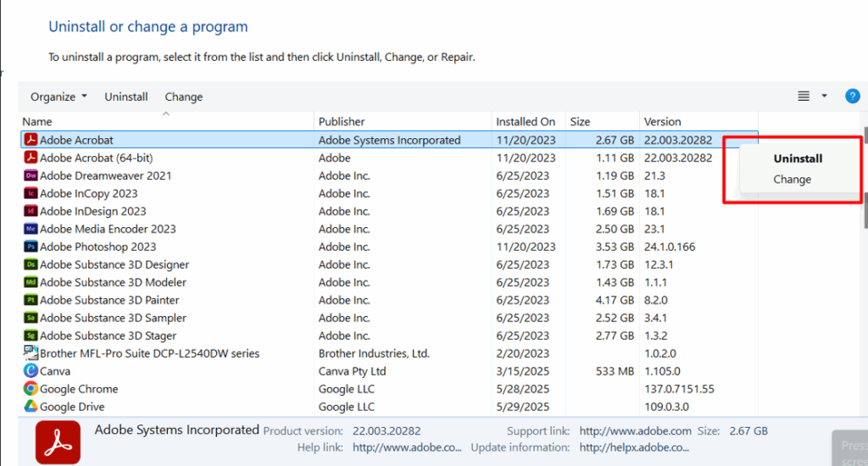Click the 2/20/2023 installed date cell
This screenshot has width=868, height=466.
(522, 353)
